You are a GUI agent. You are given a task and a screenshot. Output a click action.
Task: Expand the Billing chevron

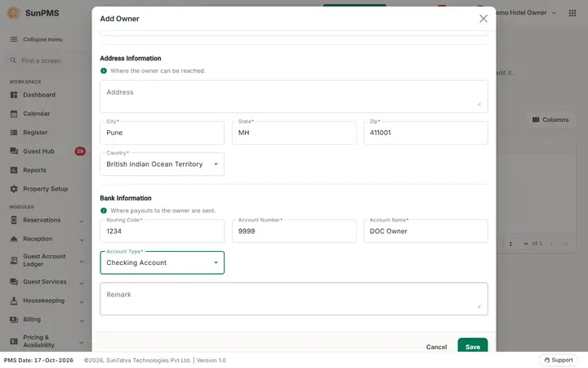pyautogui.click(x=82, y=321)
